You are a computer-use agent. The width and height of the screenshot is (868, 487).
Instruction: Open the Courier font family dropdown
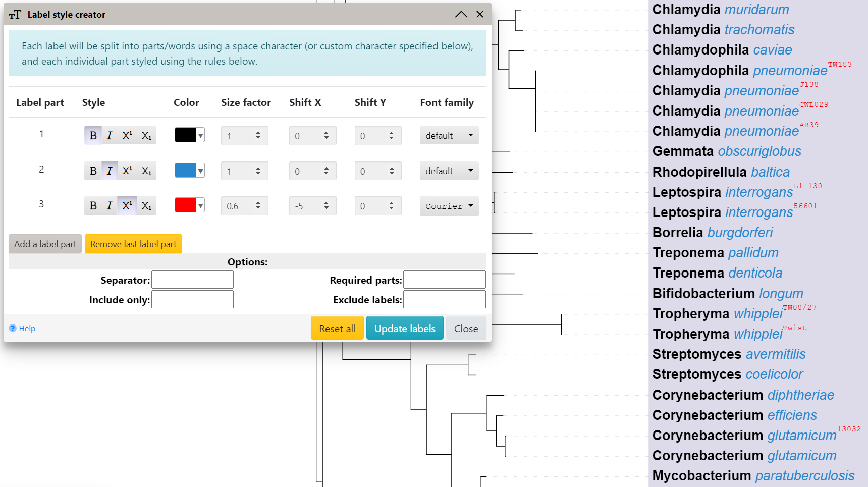(449, 206)
